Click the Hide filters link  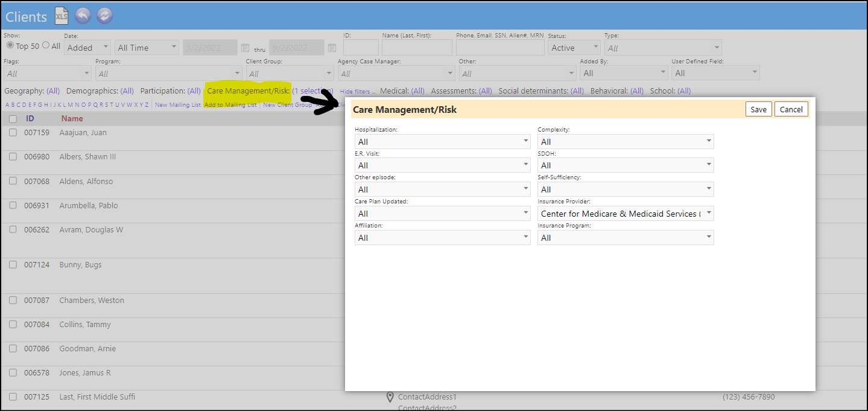coord(358,92)
